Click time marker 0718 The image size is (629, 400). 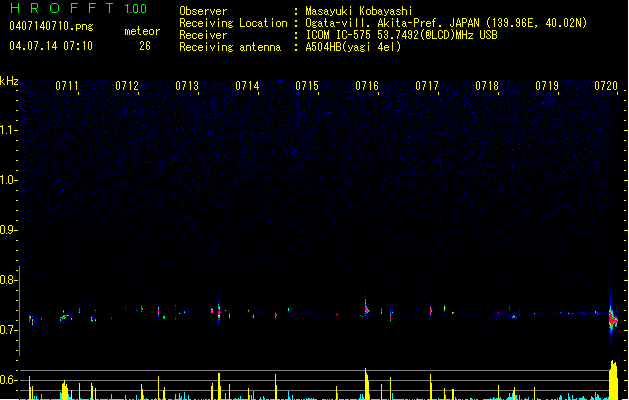coord(487,86)
